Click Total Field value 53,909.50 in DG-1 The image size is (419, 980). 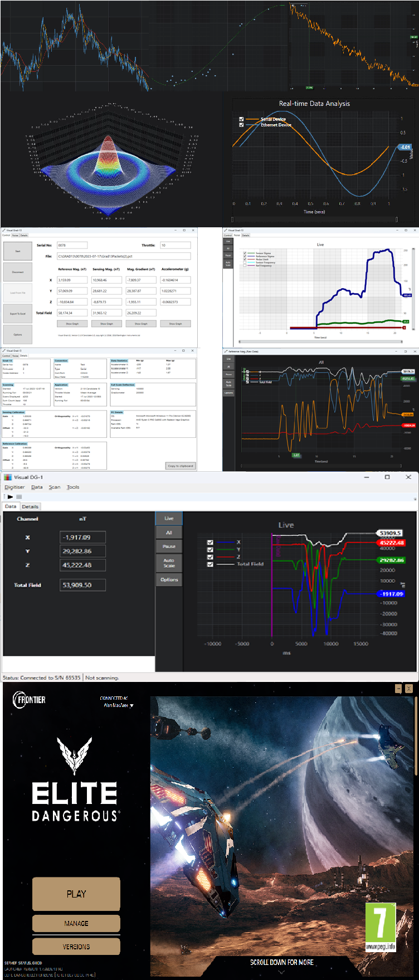[x=82, y=585]
